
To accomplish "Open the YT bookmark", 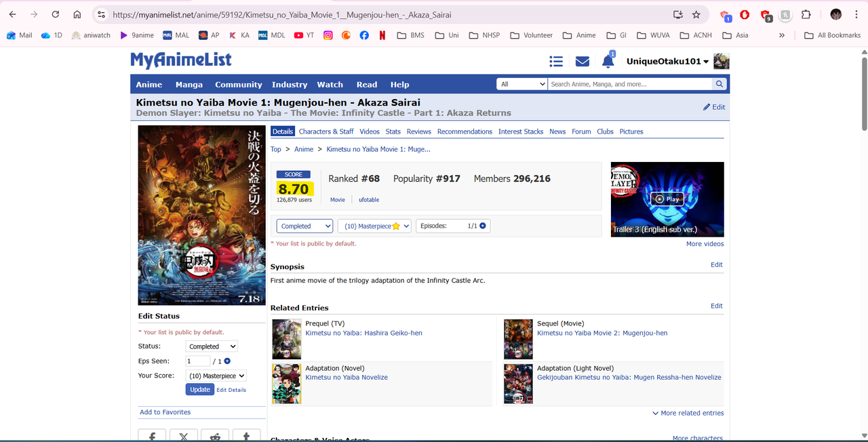I will [x=304, y=35].
